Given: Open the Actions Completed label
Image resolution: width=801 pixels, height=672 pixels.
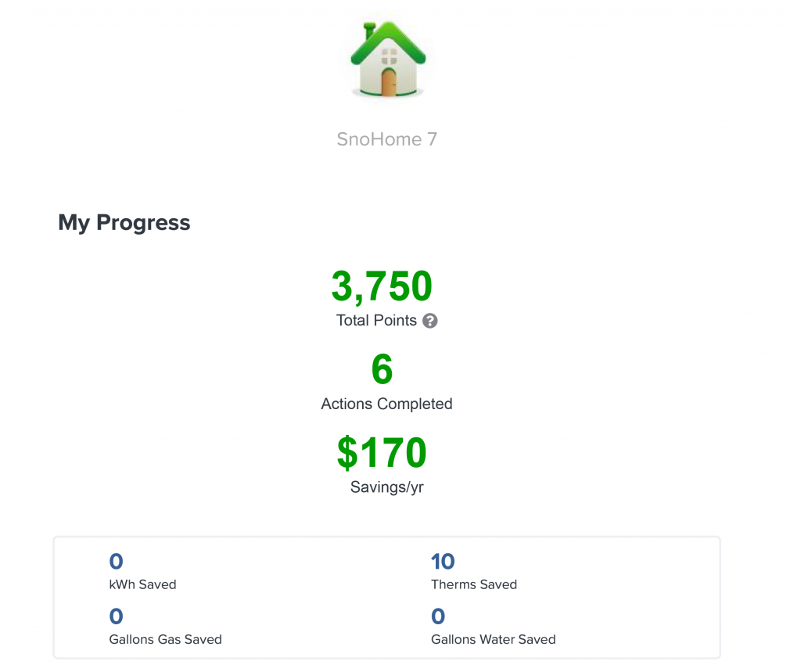Looking at the screenshot, I should point(386,404).
